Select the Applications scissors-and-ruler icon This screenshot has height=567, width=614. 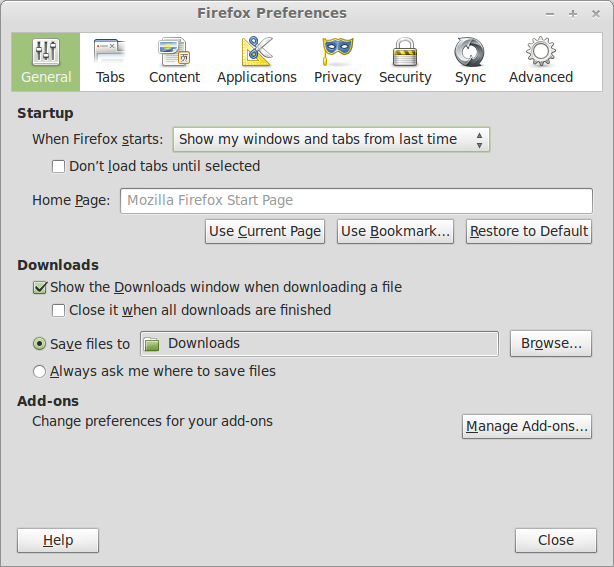pyautogui.click(x=257, y=51)
